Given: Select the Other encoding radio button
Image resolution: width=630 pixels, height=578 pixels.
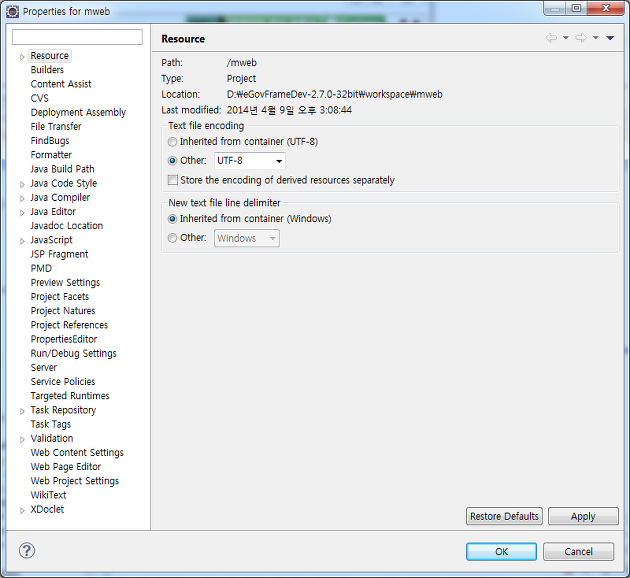Looking at the screenshot, I should (172, 161).
